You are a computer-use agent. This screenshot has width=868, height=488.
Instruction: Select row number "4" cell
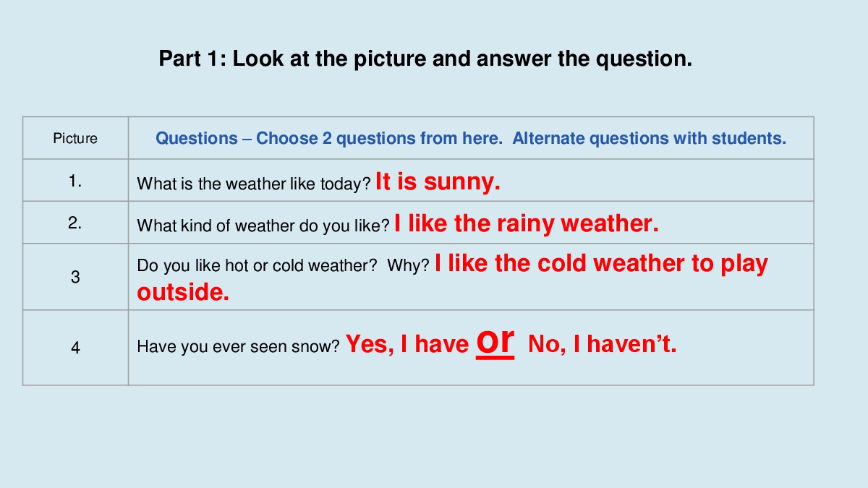click(x=75, y=348)
